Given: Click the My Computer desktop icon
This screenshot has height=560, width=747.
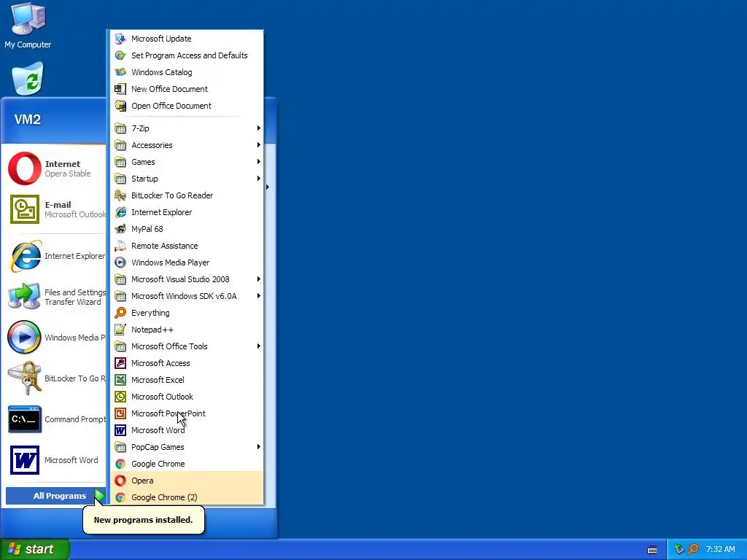Looking at the screenshot, I should [x=28, y=19].
